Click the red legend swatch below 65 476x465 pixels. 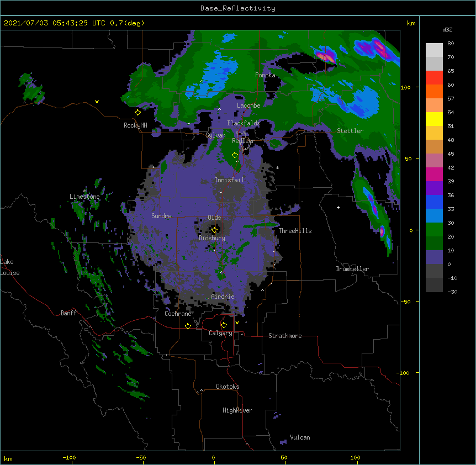pos(434,78)
